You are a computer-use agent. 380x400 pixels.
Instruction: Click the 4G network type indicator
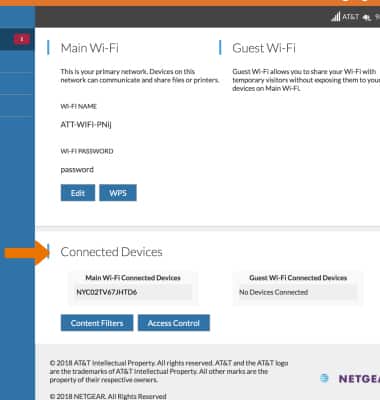[367, 17]
